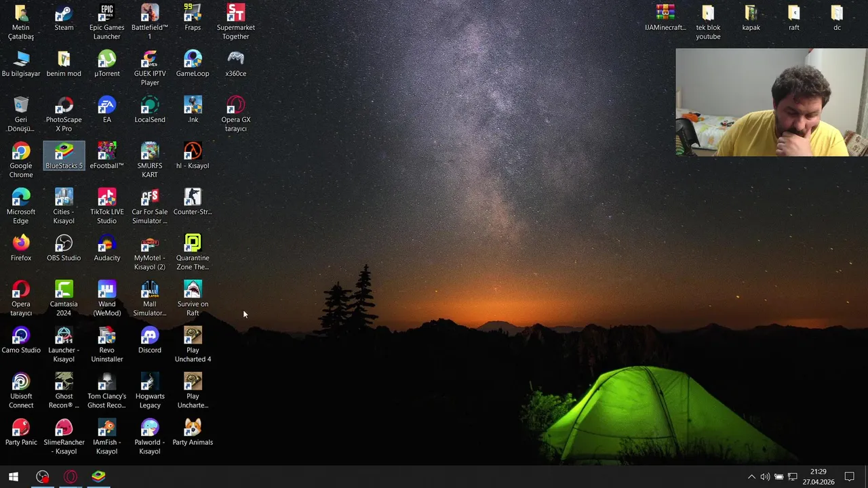Open GameLoop desktop shortcut
The width and height of the screenshot is (868, 488).
(x=193, y=64)
